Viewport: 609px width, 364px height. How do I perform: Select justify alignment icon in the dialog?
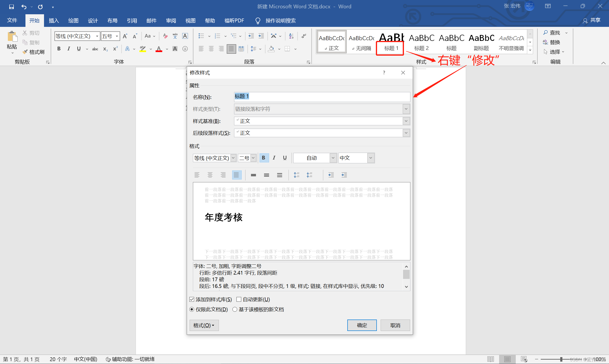pyautogui.click(x=236, y=175)
